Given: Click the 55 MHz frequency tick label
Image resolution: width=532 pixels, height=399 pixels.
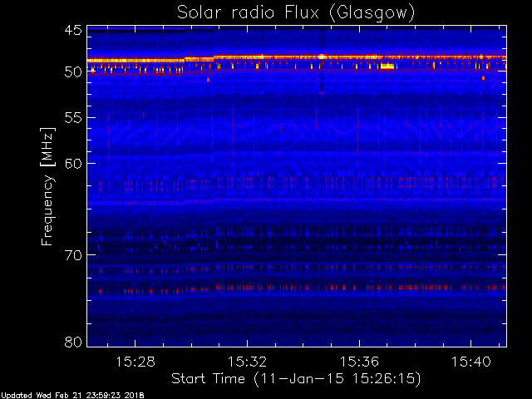Looking at the screenshot, I should (x=72, y=118).
